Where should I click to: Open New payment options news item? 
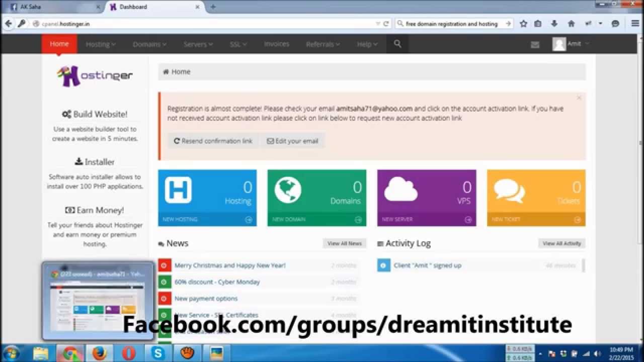206,299
